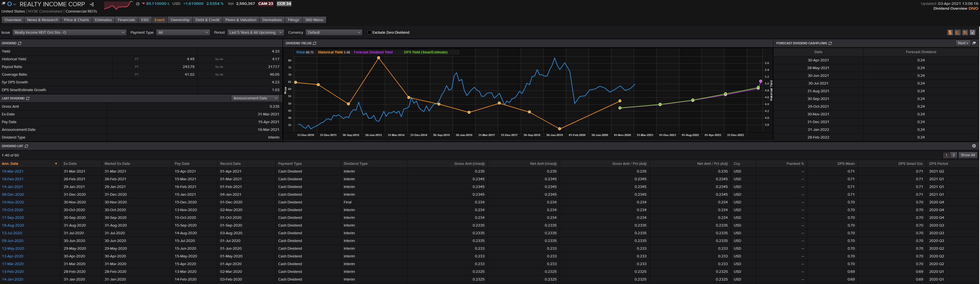
Task: Sort by Ann. Date column
Action: [30, 164]
